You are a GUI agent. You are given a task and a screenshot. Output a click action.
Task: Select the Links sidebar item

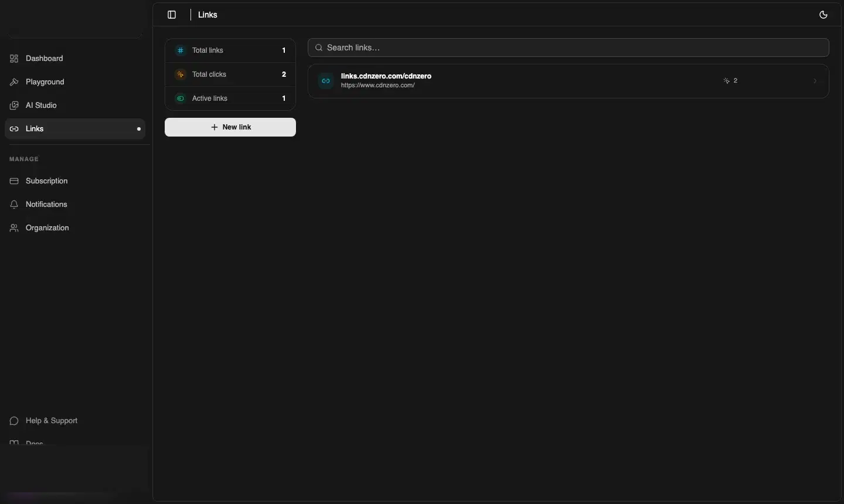point(75,129)
